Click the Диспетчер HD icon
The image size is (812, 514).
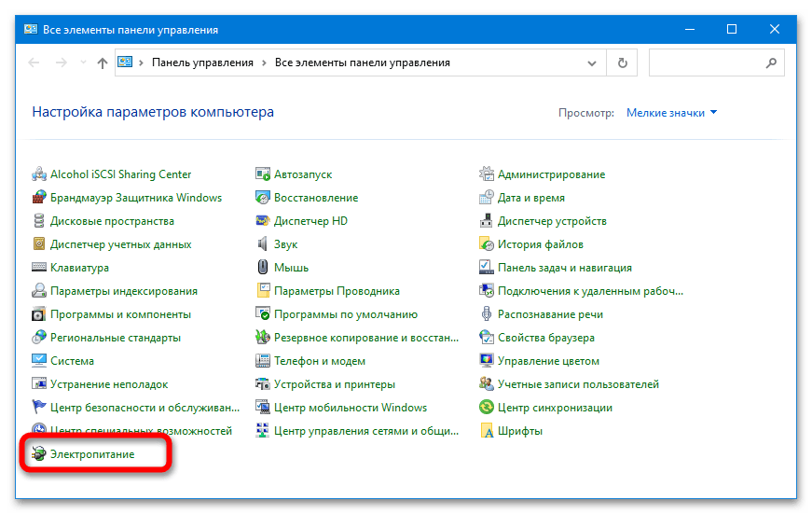pos(263,221)
